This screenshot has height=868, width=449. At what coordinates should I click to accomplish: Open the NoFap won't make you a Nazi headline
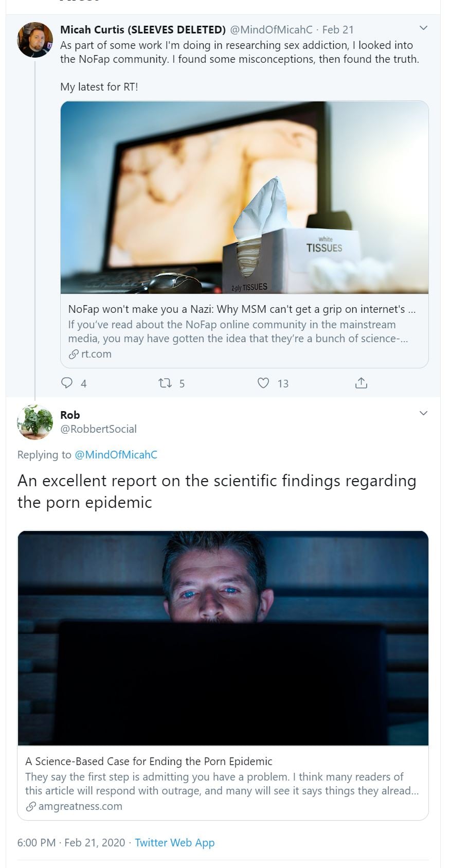tap(242, 309)
